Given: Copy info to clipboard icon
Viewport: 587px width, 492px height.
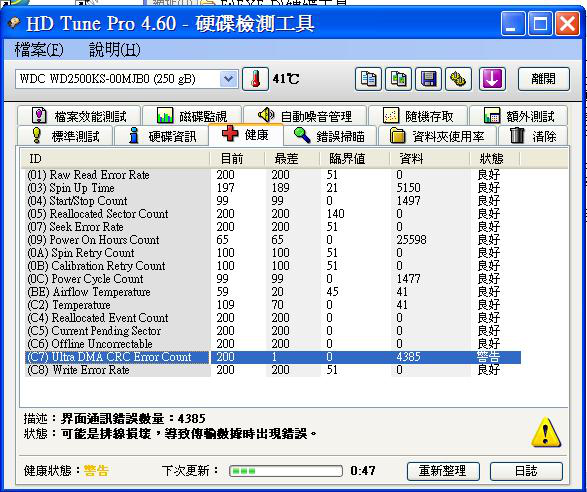Looking at the screenshot, I should click(x=368, y=79).
